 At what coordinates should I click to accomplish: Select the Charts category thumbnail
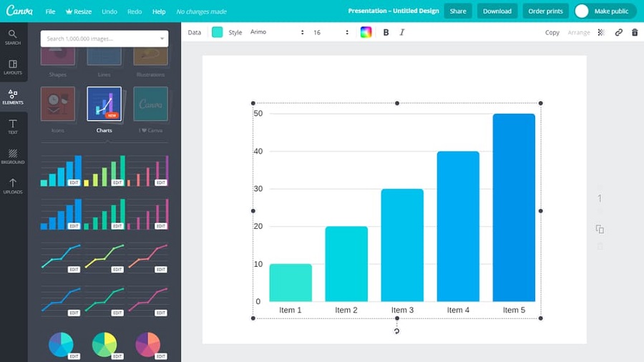[x=104, y=104]
